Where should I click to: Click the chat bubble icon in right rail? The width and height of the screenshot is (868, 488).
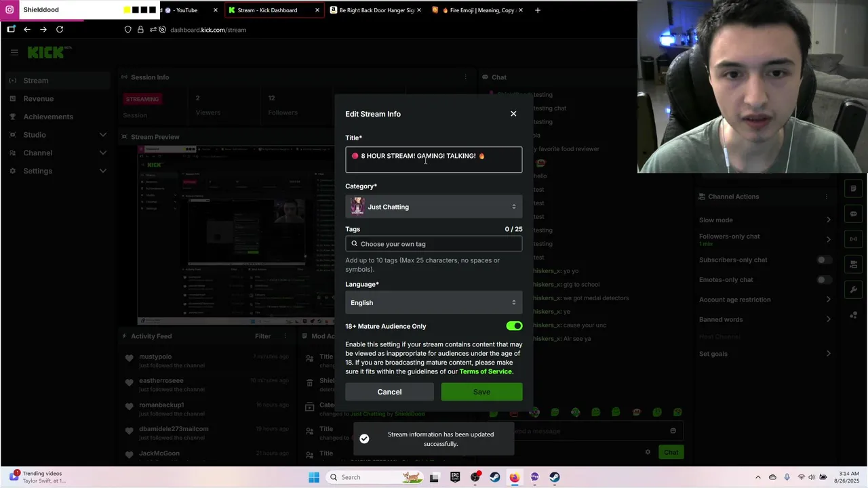pos(853,214)
